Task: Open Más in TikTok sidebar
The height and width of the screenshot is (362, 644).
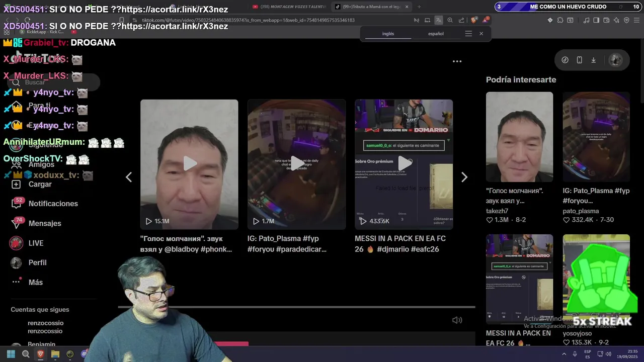Action: click(28, 282)
